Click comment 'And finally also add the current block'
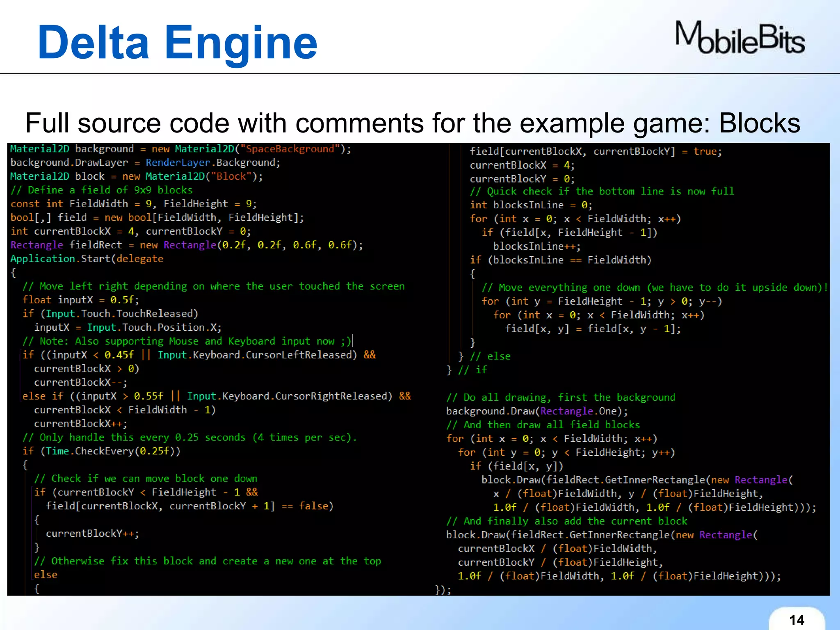Viewport: 840px width, 630px height. tap(567, 521)
